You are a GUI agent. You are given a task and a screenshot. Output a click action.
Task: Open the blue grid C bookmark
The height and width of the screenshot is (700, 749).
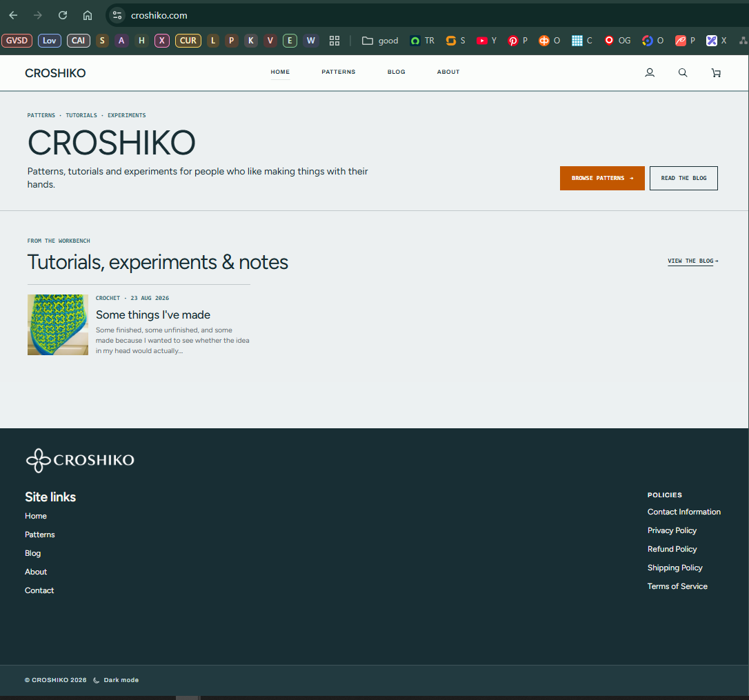tap(582, 41)
